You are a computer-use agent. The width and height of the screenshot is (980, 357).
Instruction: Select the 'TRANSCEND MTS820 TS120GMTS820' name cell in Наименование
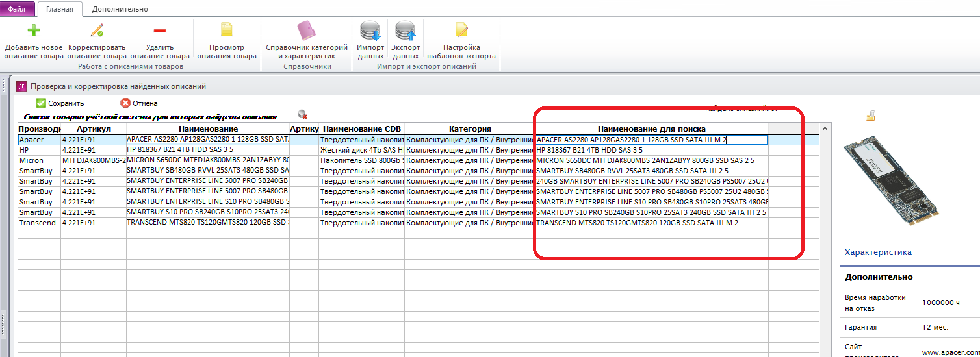(x=208, y=223)
